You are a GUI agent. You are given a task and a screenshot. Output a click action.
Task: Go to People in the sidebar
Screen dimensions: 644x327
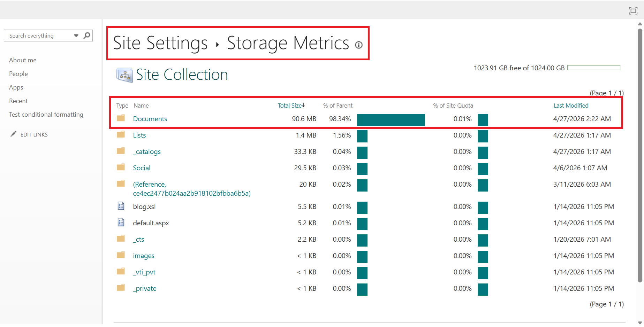[x=18, y=74]
